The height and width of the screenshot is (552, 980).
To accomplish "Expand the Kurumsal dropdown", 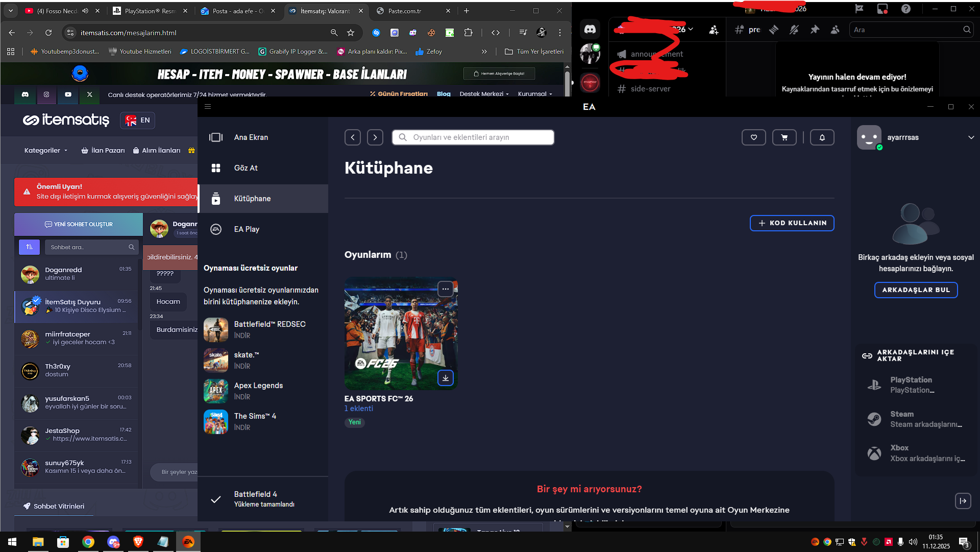I will (x=535, y=94).
